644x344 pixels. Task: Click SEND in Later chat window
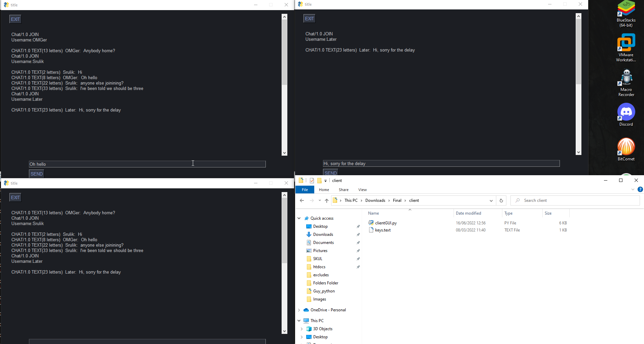pos(330,173)
